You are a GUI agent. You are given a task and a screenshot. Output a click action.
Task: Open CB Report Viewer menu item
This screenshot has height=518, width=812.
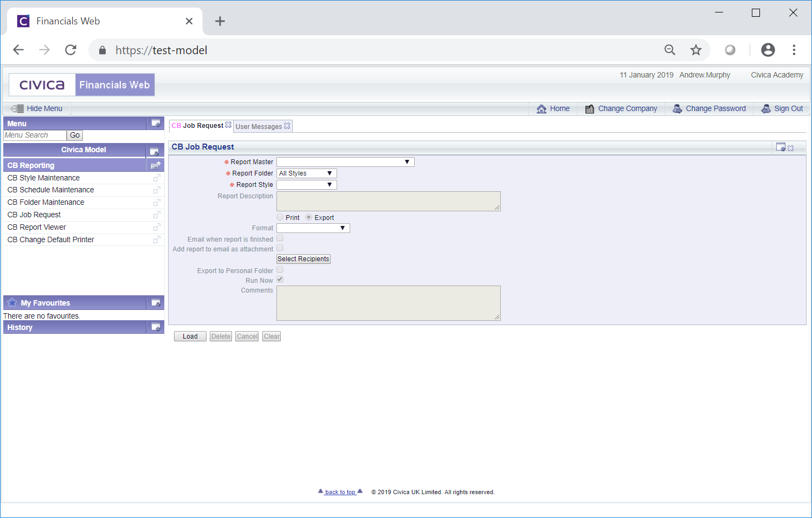coord(36,228)
